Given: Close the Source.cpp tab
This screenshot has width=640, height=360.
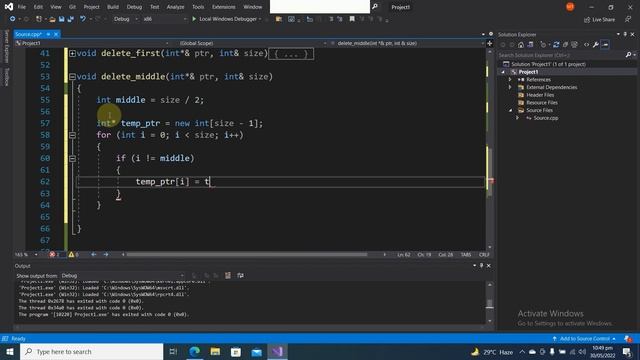Looking at the screenshot, I should point(56,34).
